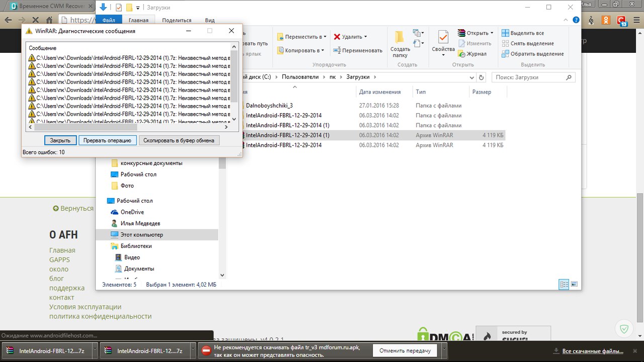Image resolution: width=644 pixels, height=362 pixels.
Task: Click the Создать папку (new folder) icon
Action: [x=399, y=38]
